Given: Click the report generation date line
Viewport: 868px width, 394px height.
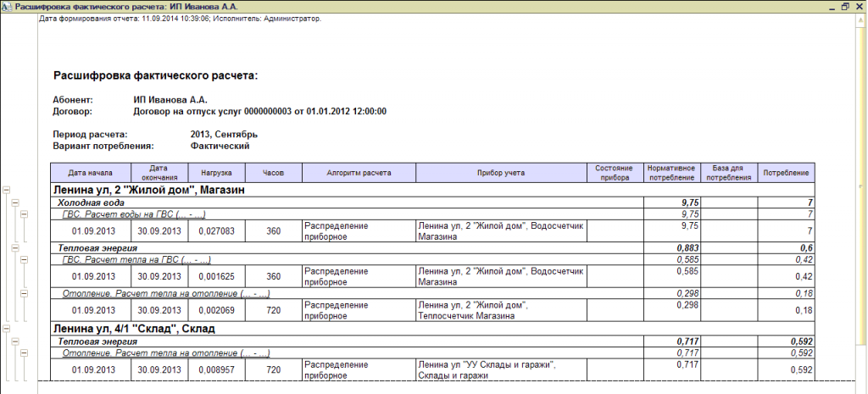Looking at the screenshot, I should click(181, 19).
